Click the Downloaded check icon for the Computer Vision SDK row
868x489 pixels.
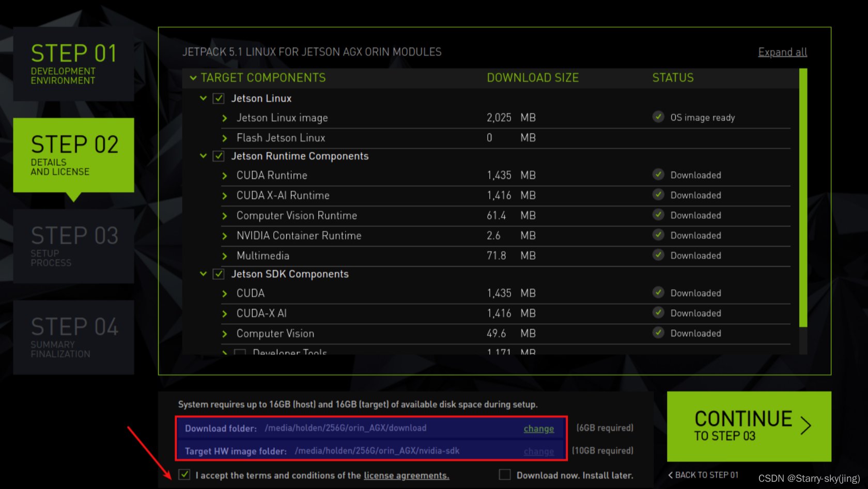[658, 333]
